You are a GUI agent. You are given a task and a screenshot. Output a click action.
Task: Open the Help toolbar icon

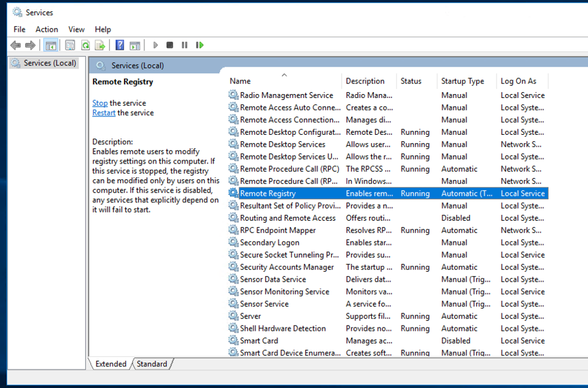(120, 45)
